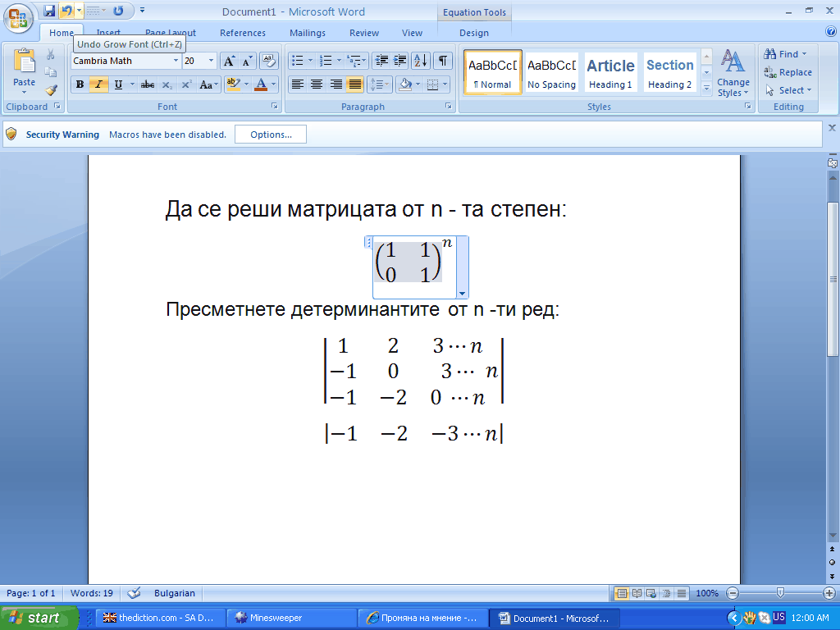Click the Copy icon in Clipboard group
Screen dimensions: 840x630
pyautogui.click(x=51, y=72)
